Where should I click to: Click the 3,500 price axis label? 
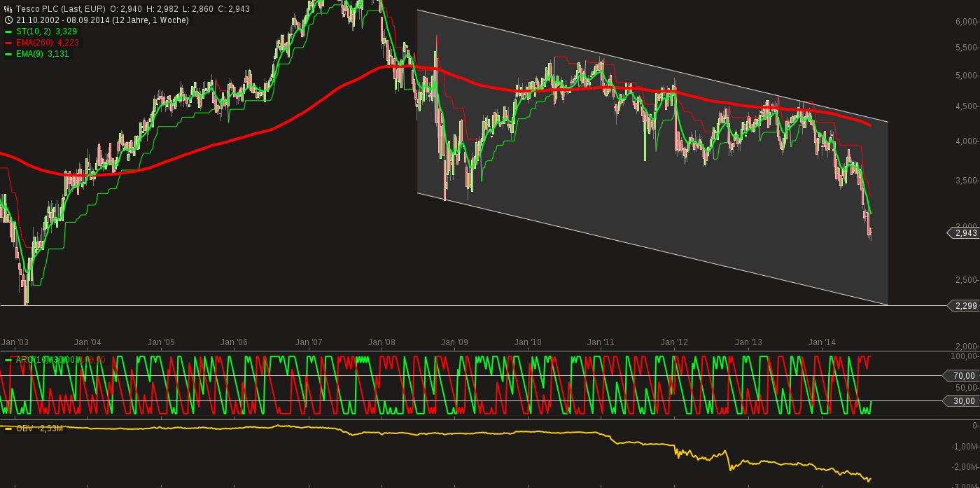[967, 181]
